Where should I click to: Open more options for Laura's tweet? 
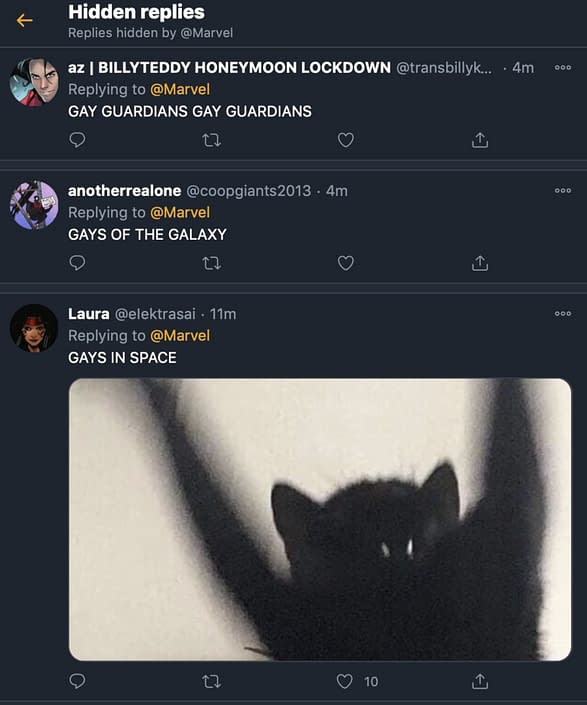pyautogui.click(x=563, y=313)
